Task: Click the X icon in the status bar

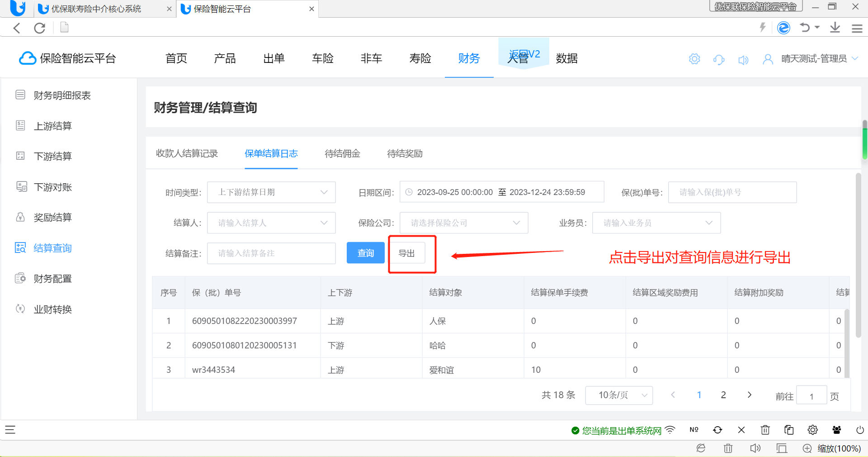Action: pyautogui.click(x=741, y=430)
